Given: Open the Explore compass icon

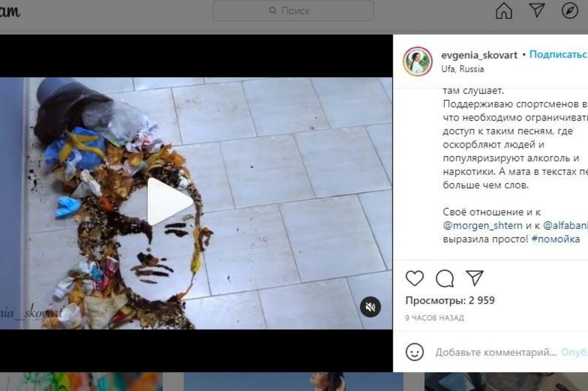Looking at the screenshot, I should (570, 11).
